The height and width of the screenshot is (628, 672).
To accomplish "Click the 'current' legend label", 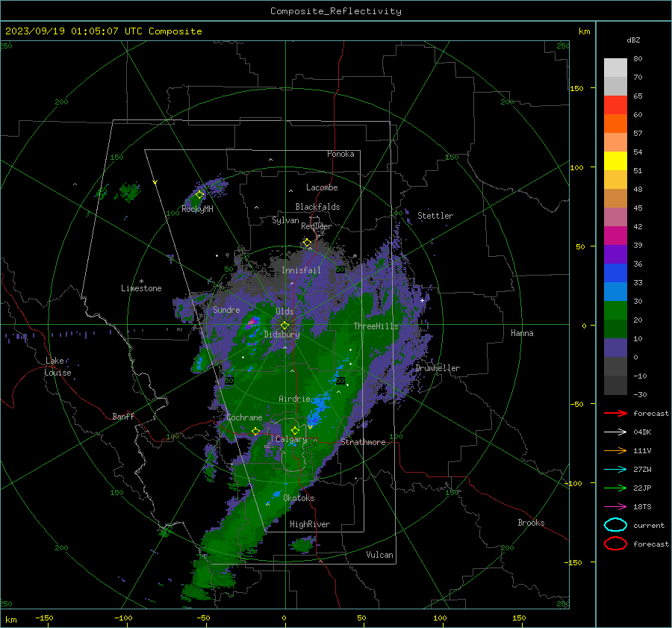I will pos(649,526).
